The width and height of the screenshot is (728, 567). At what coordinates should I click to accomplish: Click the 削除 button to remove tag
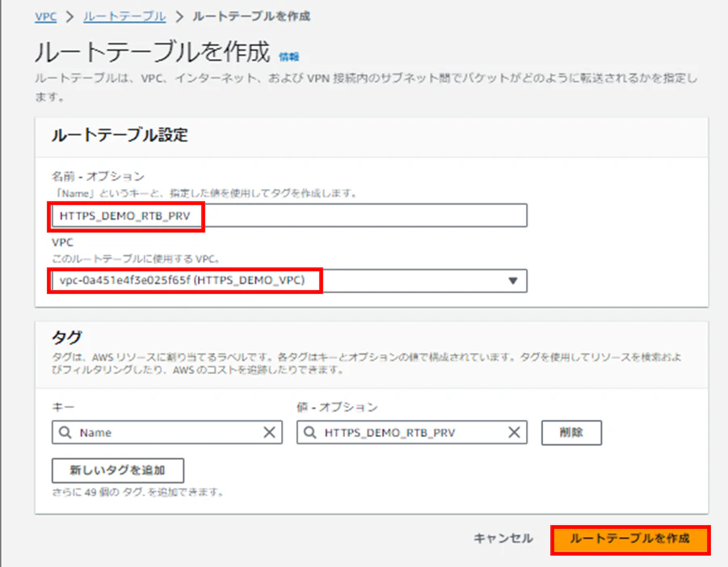click(x=571, y=432)
